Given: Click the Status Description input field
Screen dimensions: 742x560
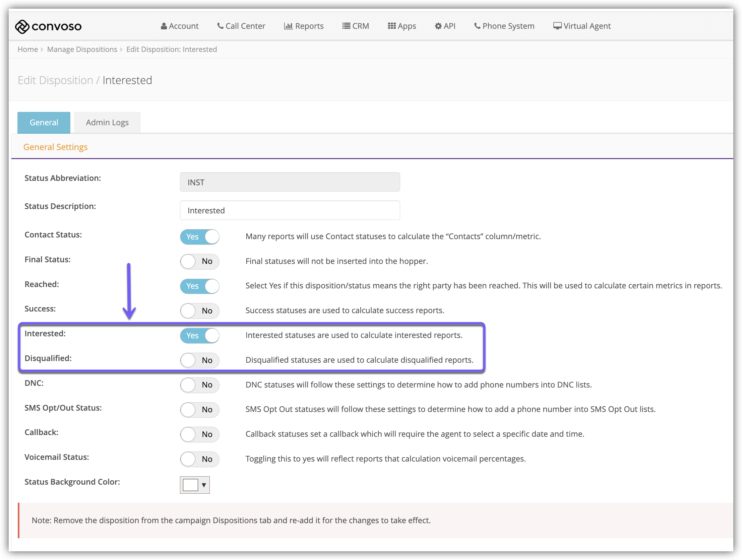Looking at the screenshot, I should 290,211.
